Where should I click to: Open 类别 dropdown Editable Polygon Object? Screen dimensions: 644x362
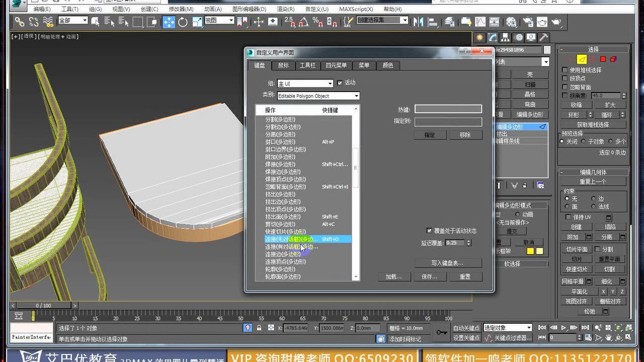pyautogui.click(x=318, y=96)
